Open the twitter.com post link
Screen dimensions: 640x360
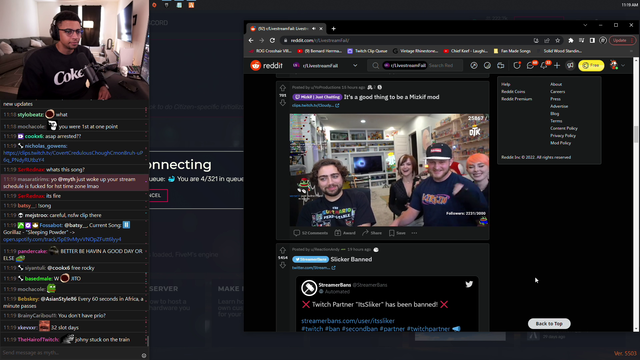[x=313, y=268]
